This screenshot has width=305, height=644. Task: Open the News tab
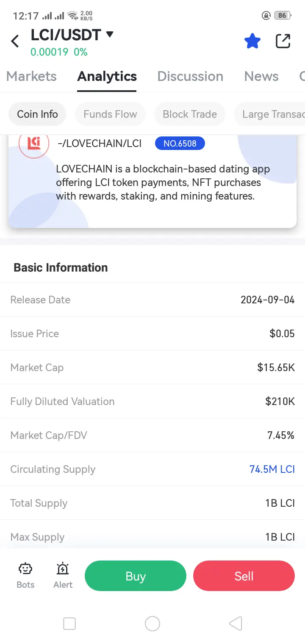coord(261,76)
